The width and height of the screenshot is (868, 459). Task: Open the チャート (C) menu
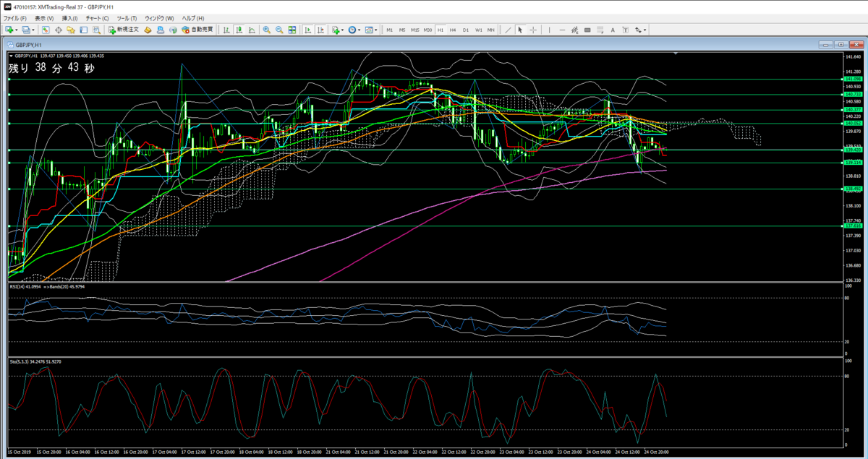coord(97,17)
